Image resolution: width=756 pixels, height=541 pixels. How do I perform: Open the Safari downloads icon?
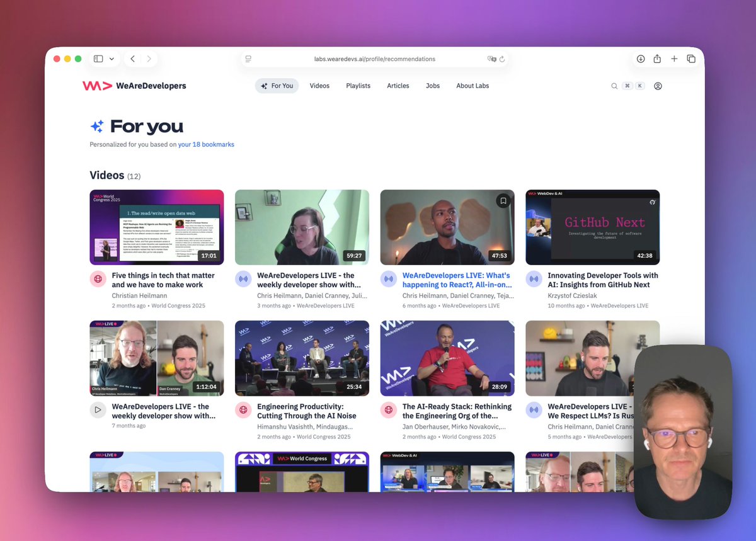(641, 59)
